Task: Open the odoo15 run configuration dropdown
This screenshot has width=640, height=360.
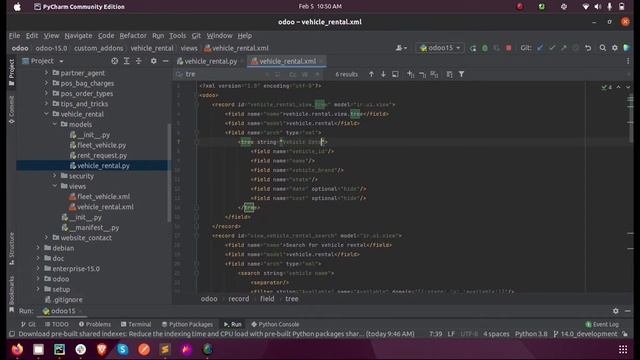Action: pos(440,48)
